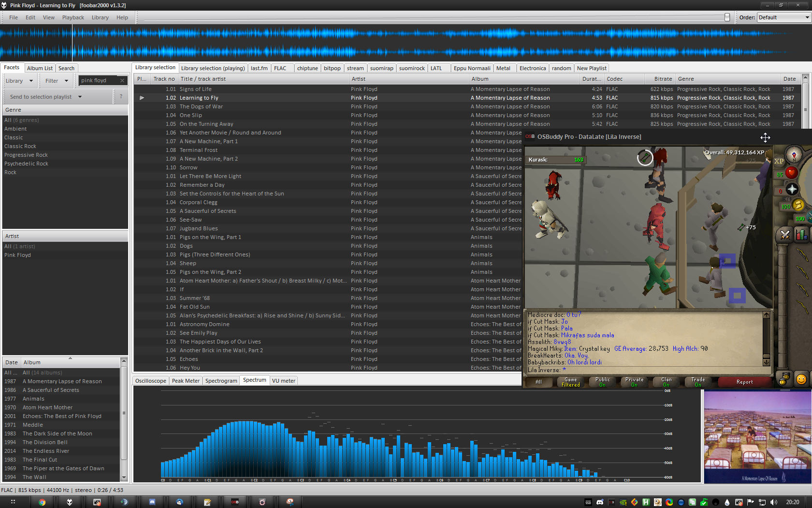Screen dimensions: 812x508
Task: Click the Nvidia tray icon
Action: point(623,502)
